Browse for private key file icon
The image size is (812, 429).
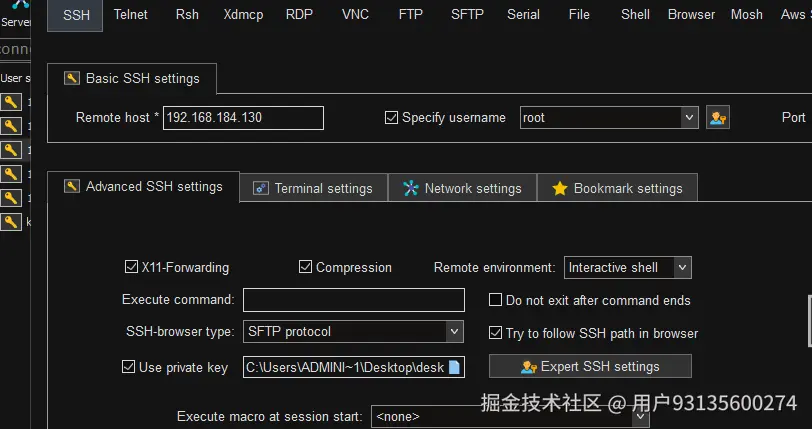454,367
